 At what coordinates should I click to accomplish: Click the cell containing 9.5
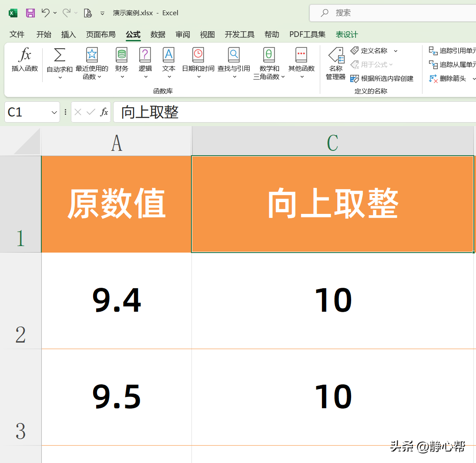[117, 397]
